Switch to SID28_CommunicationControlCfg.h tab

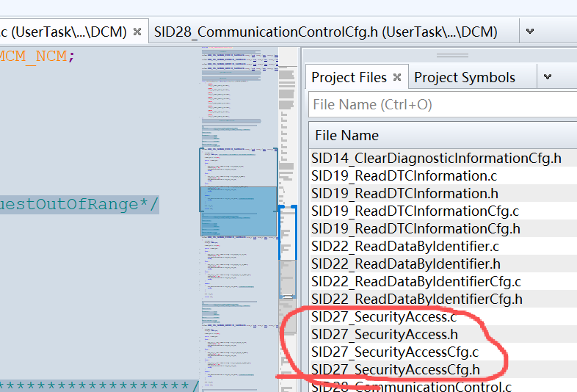point(326,32)
